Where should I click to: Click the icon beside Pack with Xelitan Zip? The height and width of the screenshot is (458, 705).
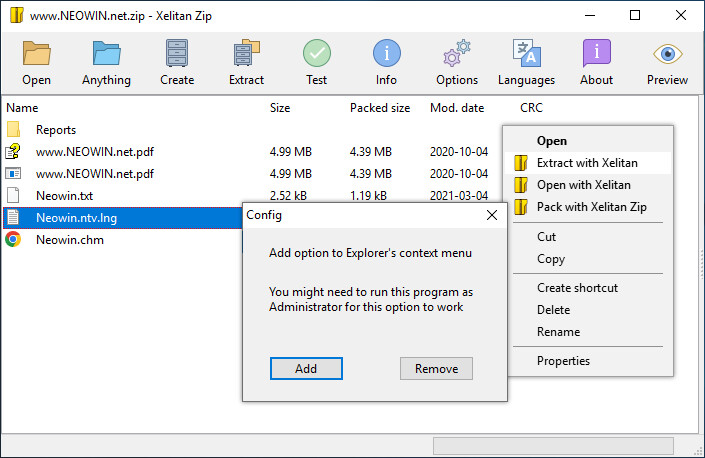coord(521,207)
